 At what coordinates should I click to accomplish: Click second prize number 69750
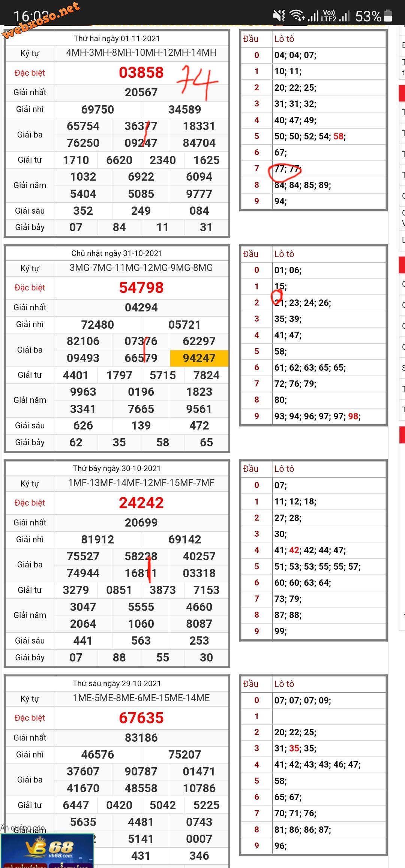coord(97,110)
